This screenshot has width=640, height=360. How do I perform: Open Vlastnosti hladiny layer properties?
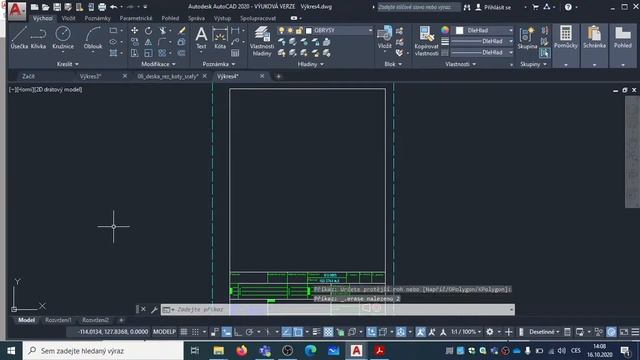262,41
